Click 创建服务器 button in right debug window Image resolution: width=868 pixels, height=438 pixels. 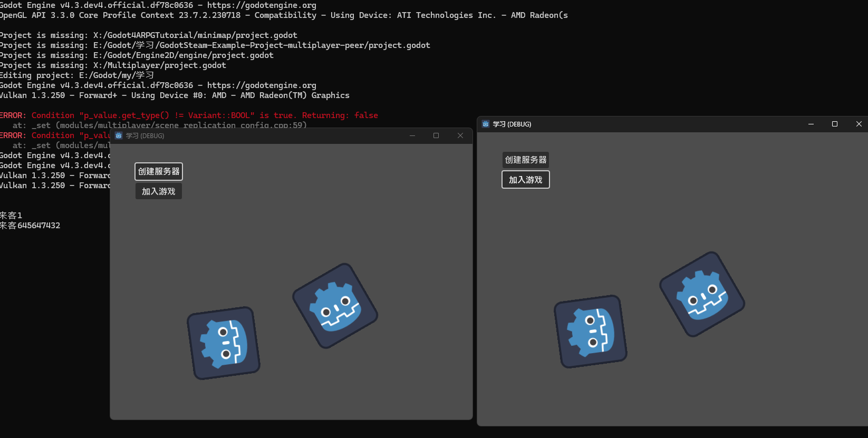pos(525,160)
